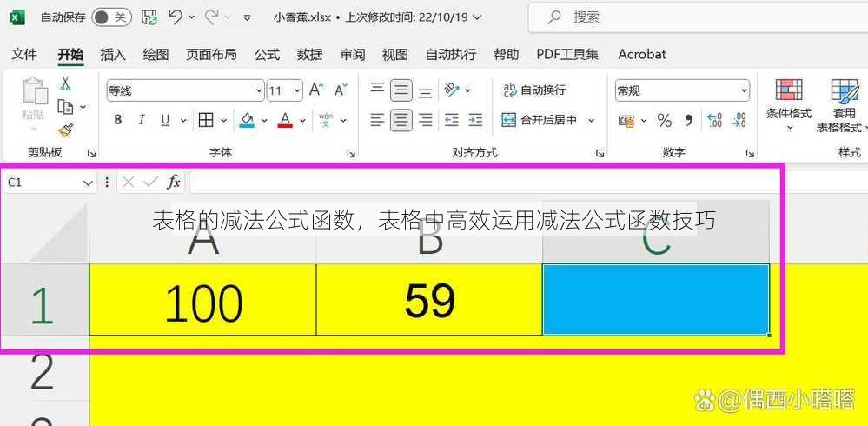Click the Decrease Decimal icon
The width and height of the screenshot is (868, 426).
coord(739,120)
